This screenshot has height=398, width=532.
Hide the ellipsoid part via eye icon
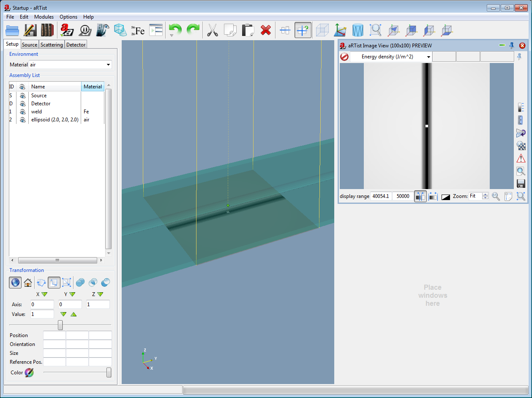click(23, 120)
